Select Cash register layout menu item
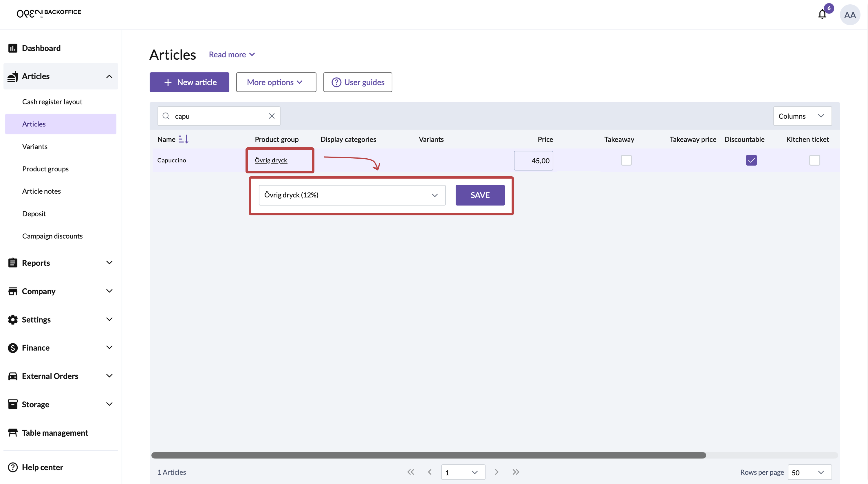Viewport: 868px width, 484px height. [52, 102]
